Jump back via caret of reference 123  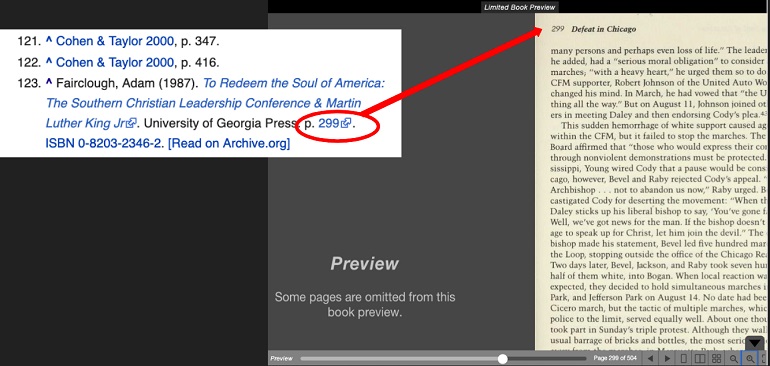click(x=49, y=83)
